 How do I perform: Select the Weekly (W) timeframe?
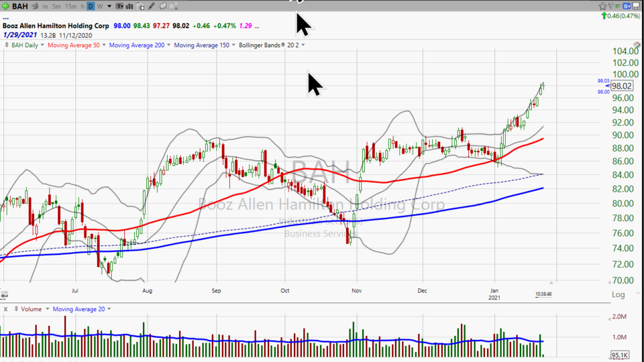(x=100, y=7)
